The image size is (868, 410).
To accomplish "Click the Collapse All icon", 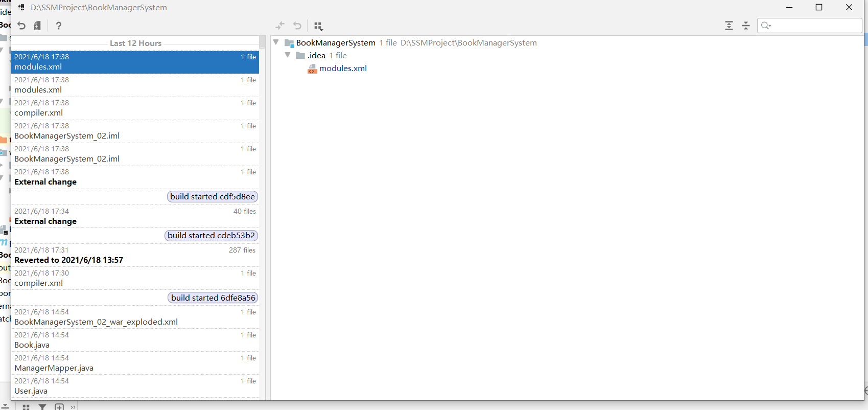I will (x=746, y=26).
